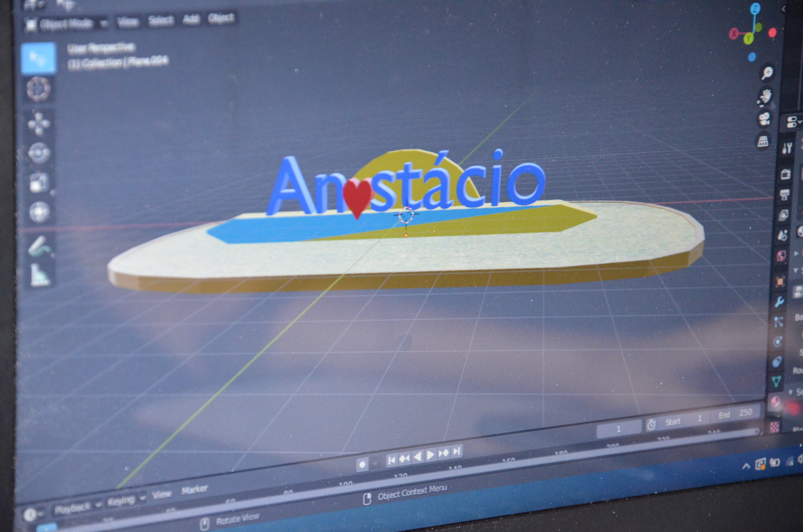This screenshot has width=803, height=532.
Task: Select the Cursor tool in toolbar
Action: pyautogui.click(x=38, y=89)
